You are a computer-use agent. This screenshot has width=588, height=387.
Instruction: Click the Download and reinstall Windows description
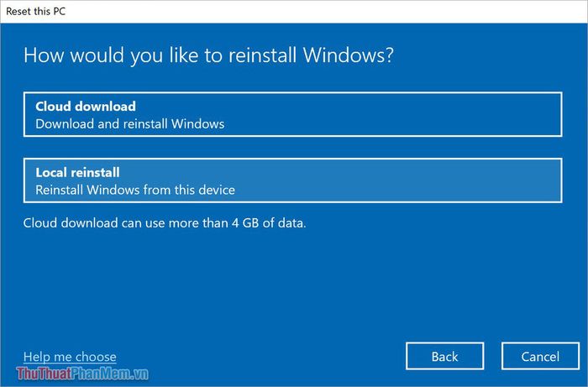point(129,124)
